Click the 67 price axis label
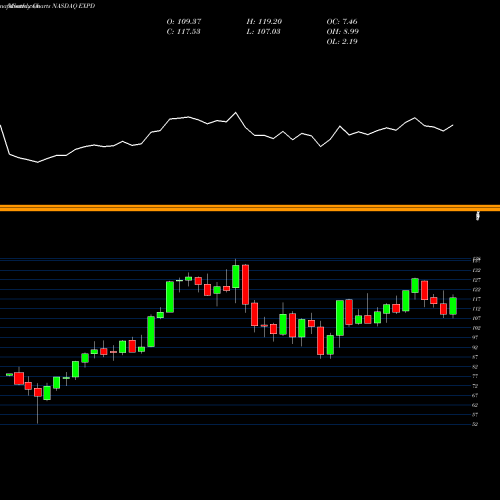 [x=476, y=395]
